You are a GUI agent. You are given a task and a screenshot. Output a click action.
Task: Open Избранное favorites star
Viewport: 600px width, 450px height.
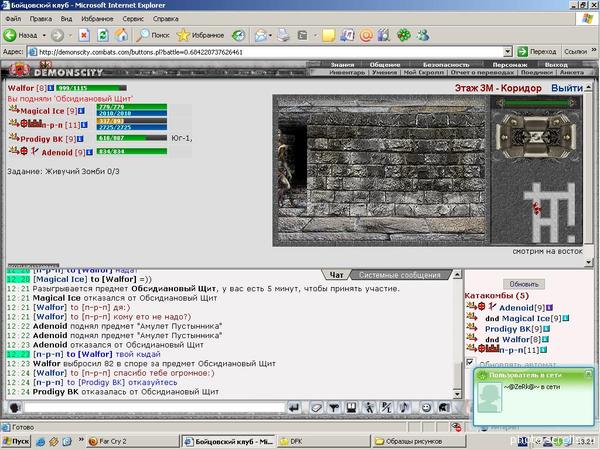200,35
